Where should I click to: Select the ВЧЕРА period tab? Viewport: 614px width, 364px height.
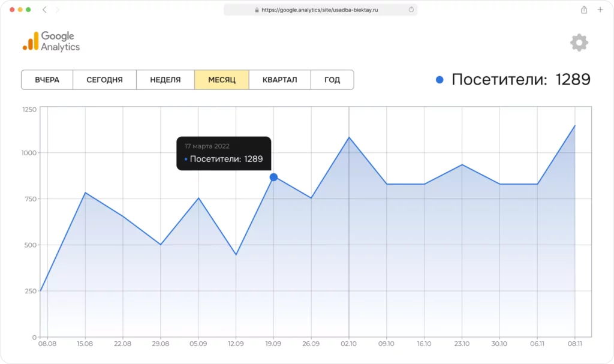(47, 80)
